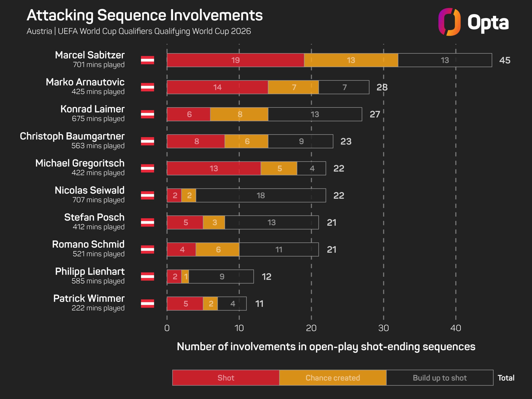Click the Austria flag beside Marcel Sabitzer
The width and height of the screenshot is (532, 399).
click(147, 60)
